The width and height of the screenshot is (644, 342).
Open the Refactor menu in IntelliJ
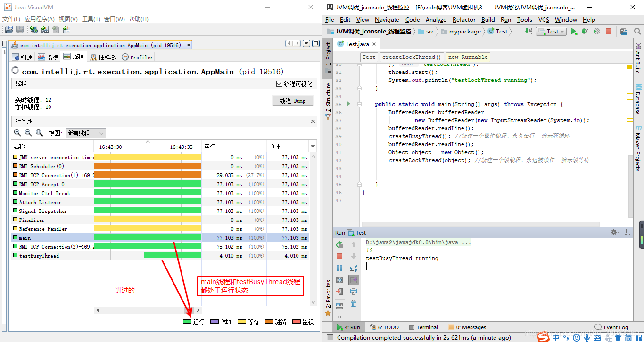(x=464, y=19)
